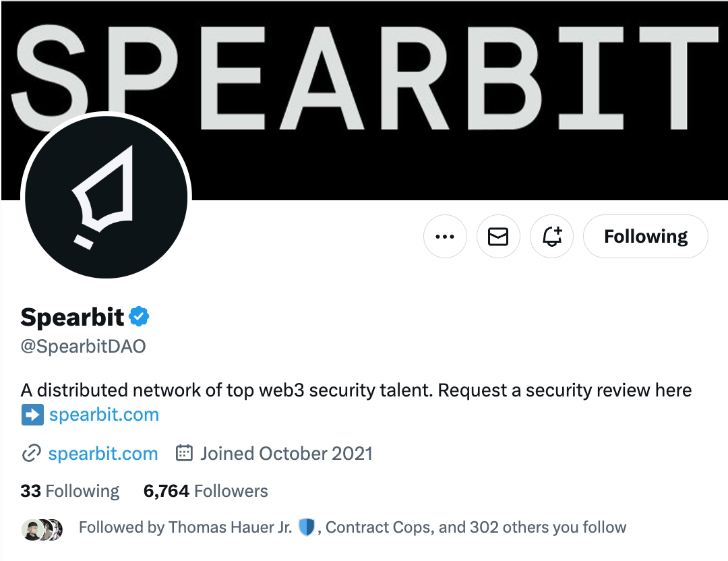The image size is (728, 561).
Task: Open spearbit.com link in the bio text
Action: click(104, 414)
